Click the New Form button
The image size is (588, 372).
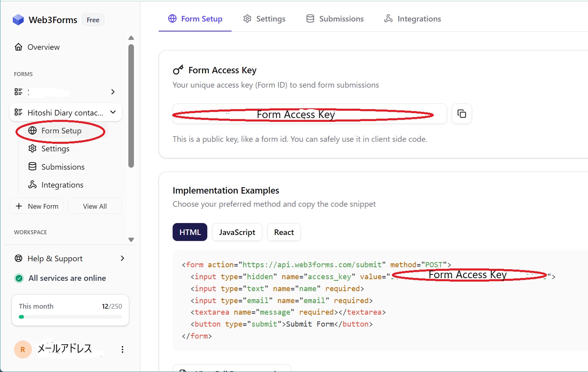[x=37, y=206]
